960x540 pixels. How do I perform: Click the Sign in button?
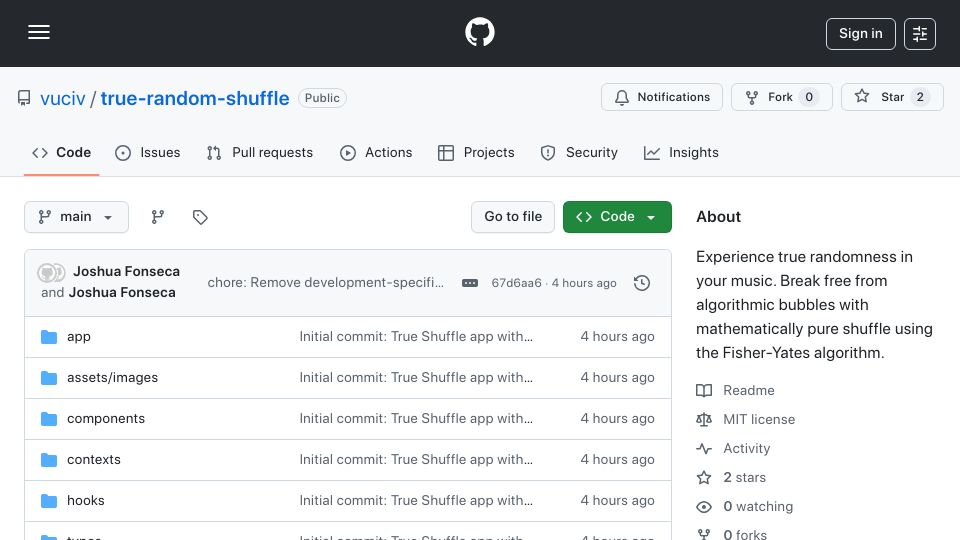860,34
